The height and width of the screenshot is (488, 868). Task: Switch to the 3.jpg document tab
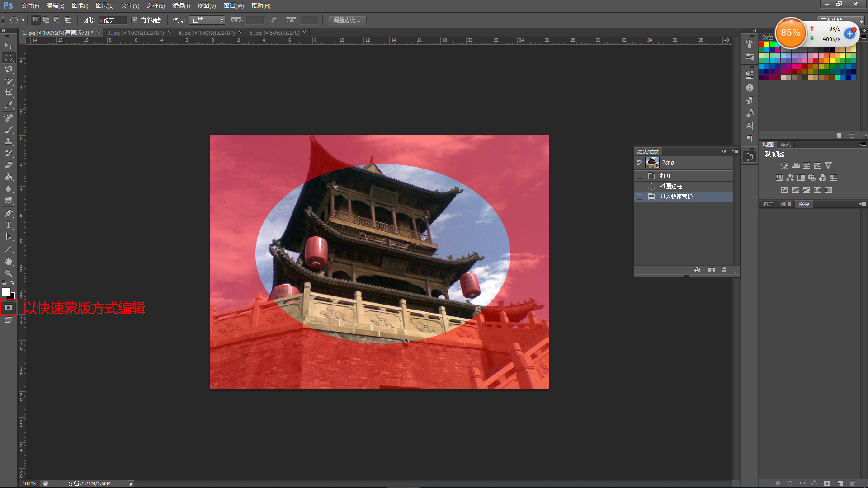[135, 33]
